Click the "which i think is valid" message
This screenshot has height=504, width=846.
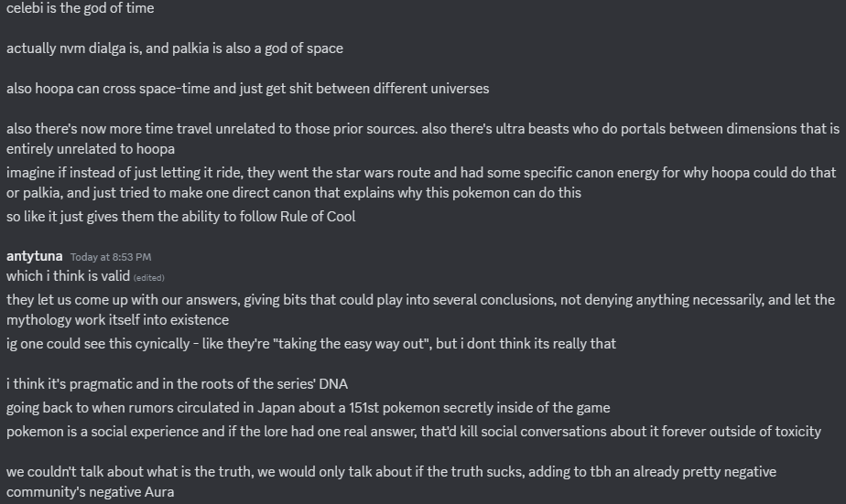point(68,276)
